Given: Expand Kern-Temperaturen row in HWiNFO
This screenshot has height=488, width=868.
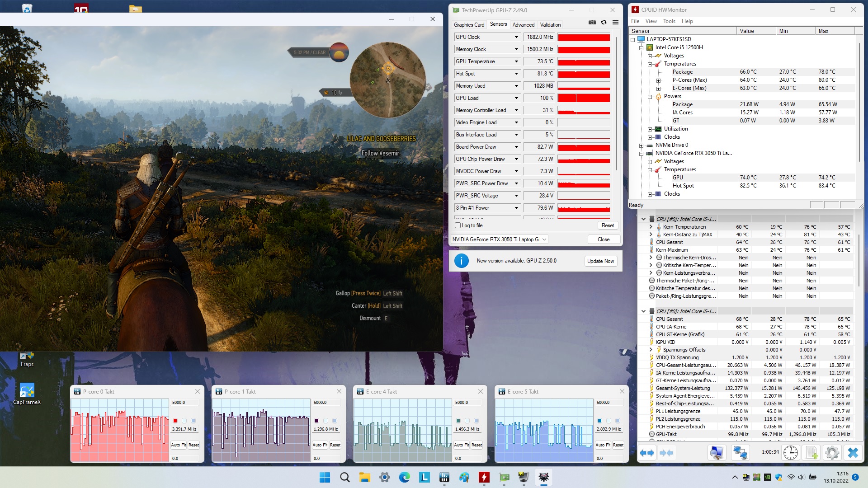Looking at the screenshot, I should point(651,227).
